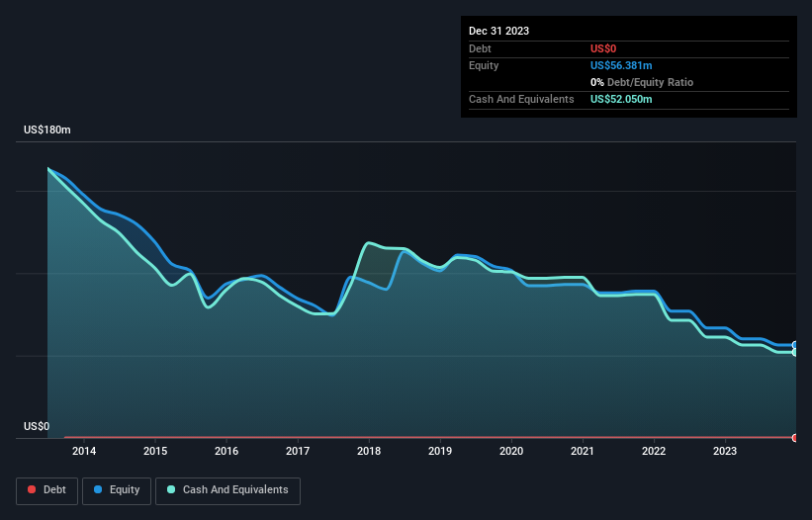Click the blue Equity legend dot
Screen dimensions: 812x520
pyautogui.click(x=98, y=489)
